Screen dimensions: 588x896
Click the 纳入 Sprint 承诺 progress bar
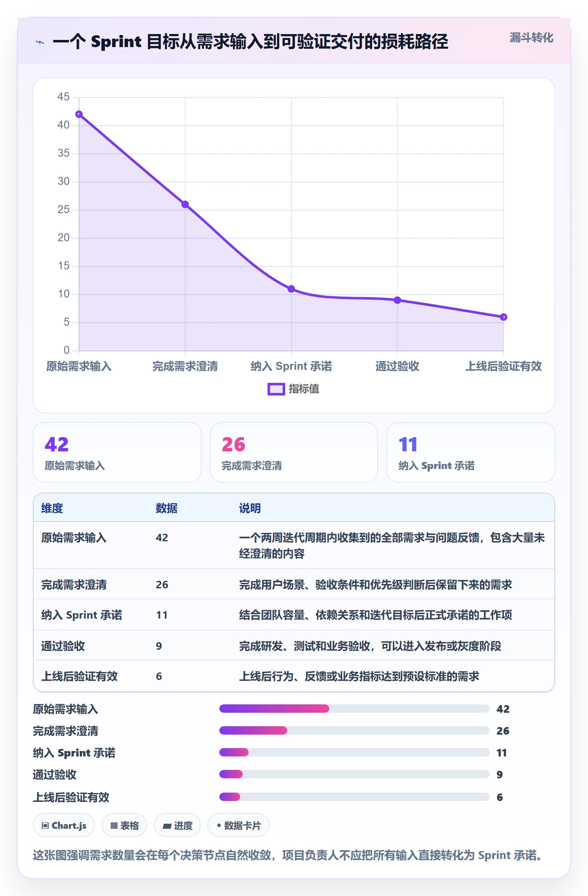[x=354, y=752]
